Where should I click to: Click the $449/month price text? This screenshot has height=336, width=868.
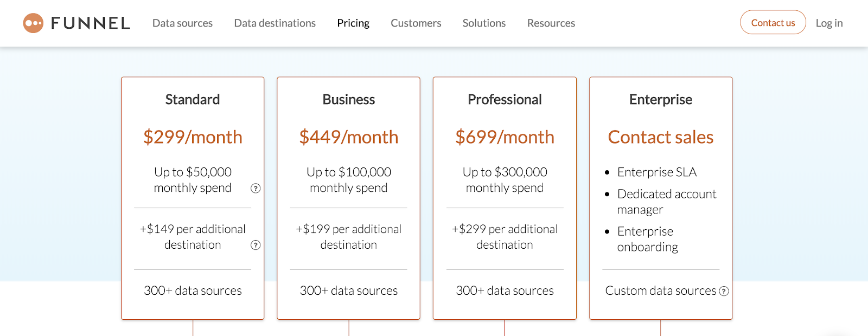click(x=348, y=137)
